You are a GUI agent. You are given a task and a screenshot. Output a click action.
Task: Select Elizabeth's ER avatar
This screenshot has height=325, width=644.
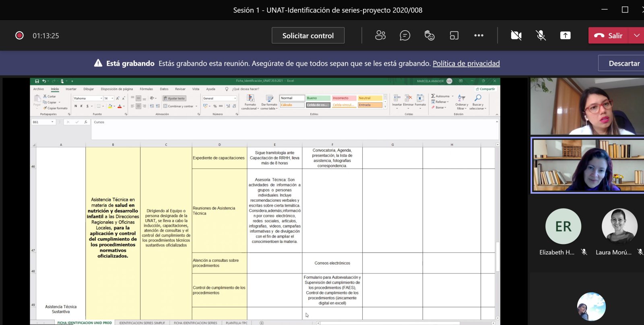pos(563,226)
